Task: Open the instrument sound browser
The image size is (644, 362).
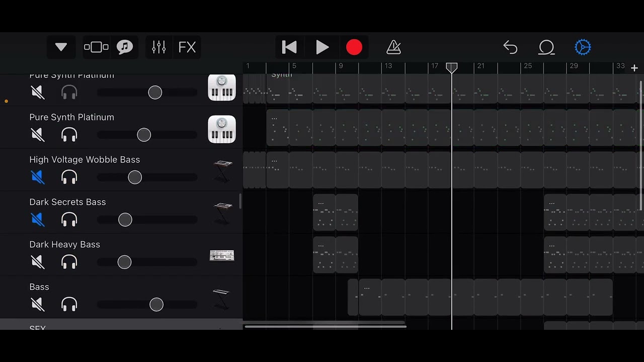Action: (x=125, y=47)
